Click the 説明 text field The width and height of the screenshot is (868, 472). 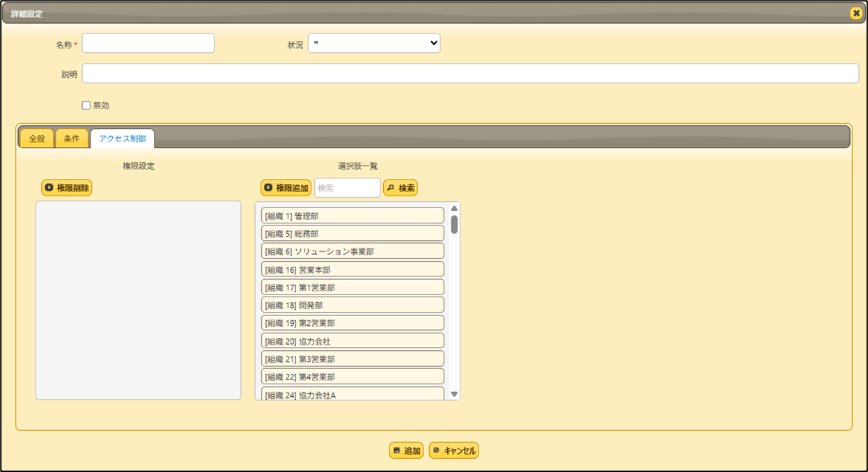[470, 74]
